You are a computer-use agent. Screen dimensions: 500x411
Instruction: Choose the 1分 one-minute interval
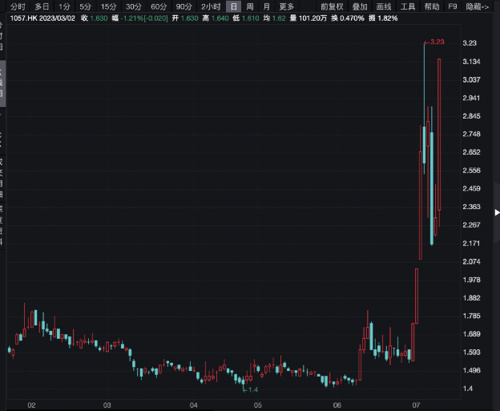(64, 6)
